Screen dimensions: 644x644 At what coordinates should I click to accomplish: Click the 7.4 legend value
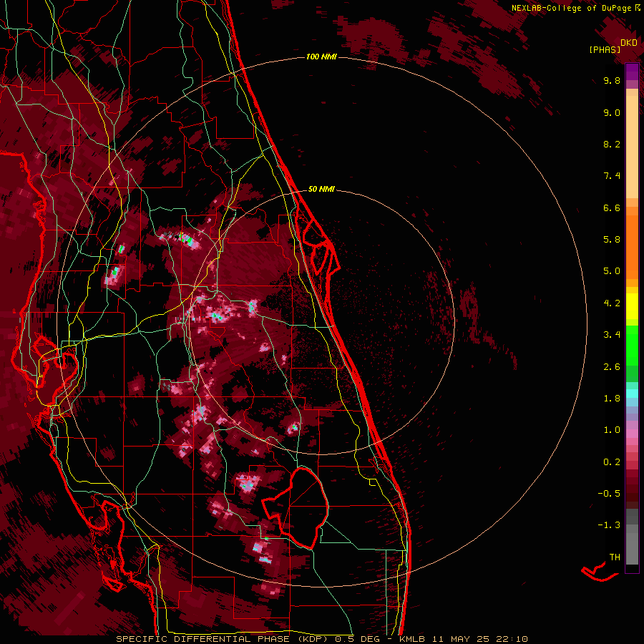point(612,176)
